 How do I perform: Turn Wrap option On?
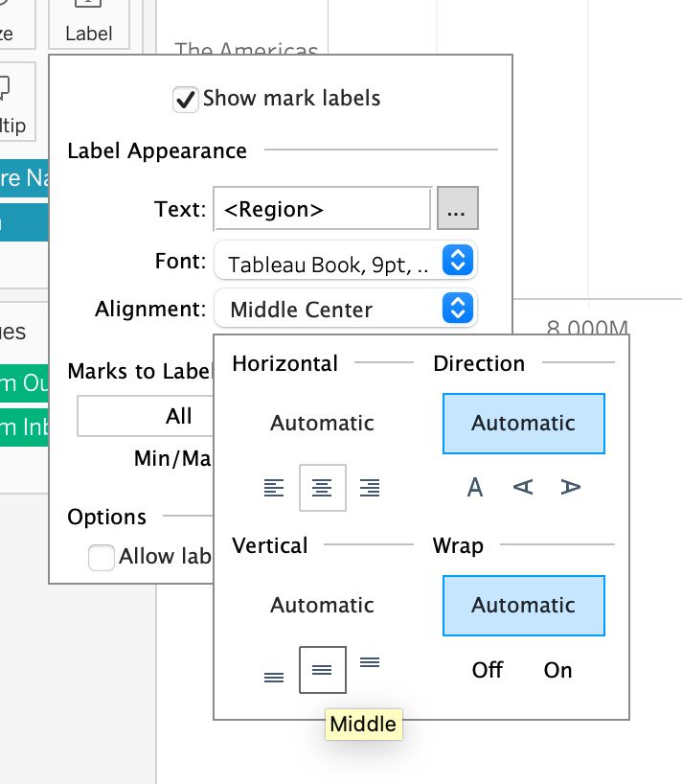click(557, 670)
